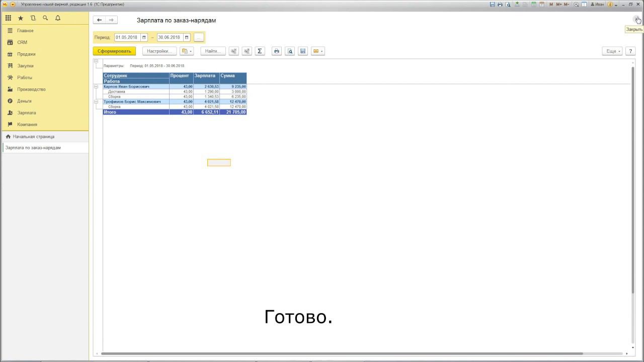This screenshot has height=362, width=644.
Task: Collapse the Параметры report group
Action: point(96,61)
